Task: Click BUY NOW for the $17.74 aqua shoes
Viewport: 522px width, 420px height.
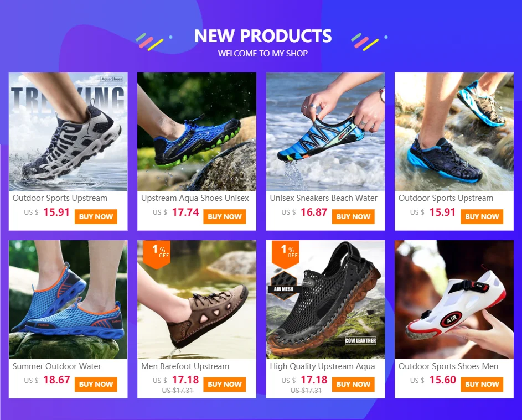Action: point(224,217)
